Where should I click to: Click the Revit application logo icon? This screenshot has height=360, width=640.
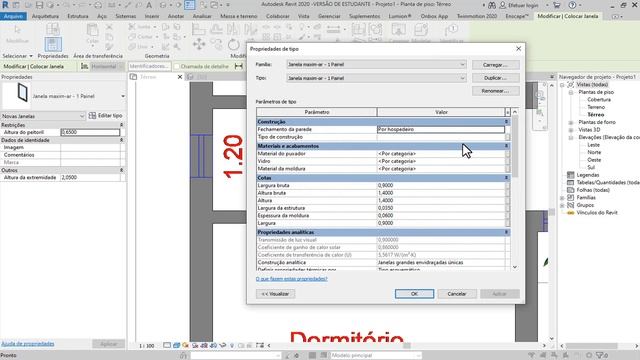coord(5,5)
